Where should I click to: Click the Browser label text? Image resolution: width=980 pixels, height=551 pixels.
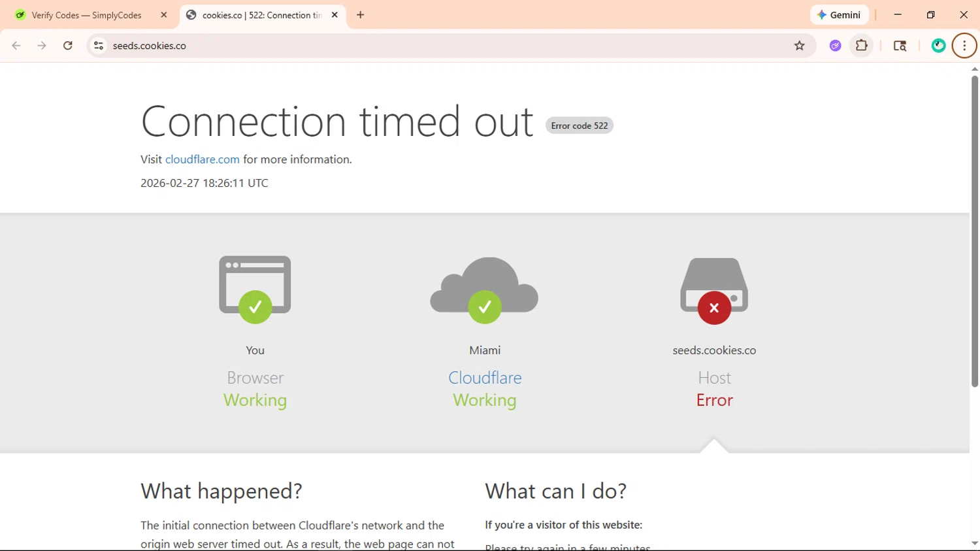pos(255,378)
